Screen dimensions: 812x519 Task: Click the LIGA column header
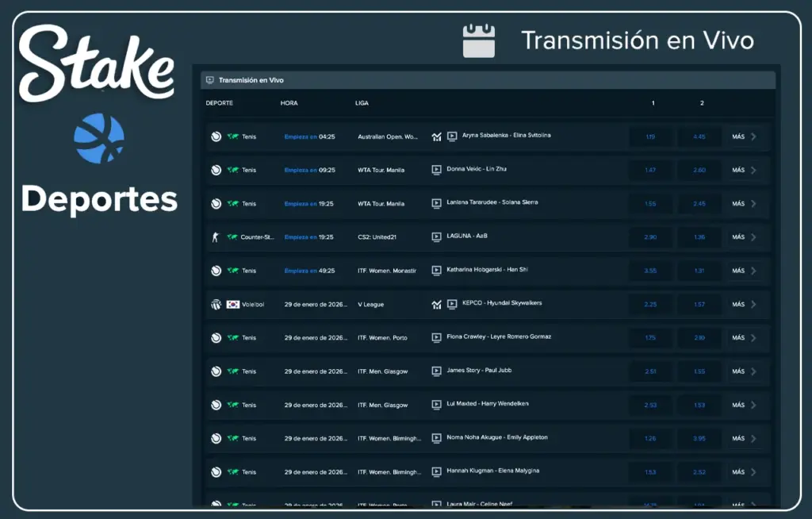pos(362,103)
